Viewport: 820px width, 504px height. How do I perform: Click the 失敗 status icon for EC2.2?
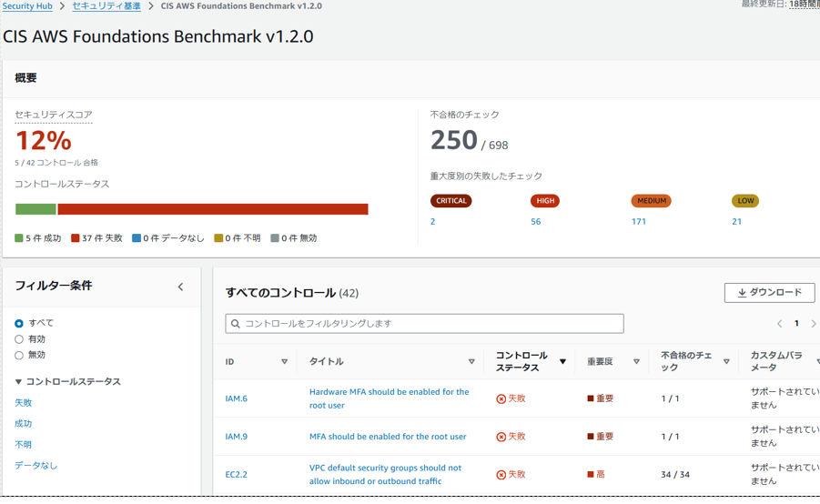[x=501, y=475]
